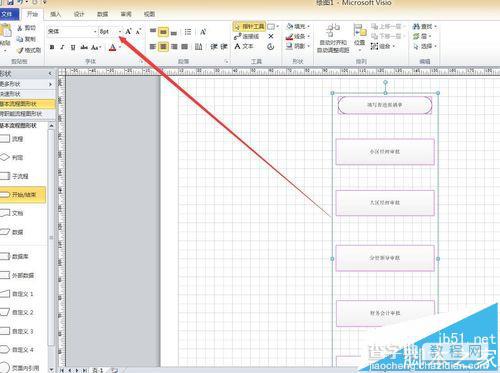The height and width of the screenshot is (373, 500).
Task: Toggle align bottom paragraph button
Action: 174,32
